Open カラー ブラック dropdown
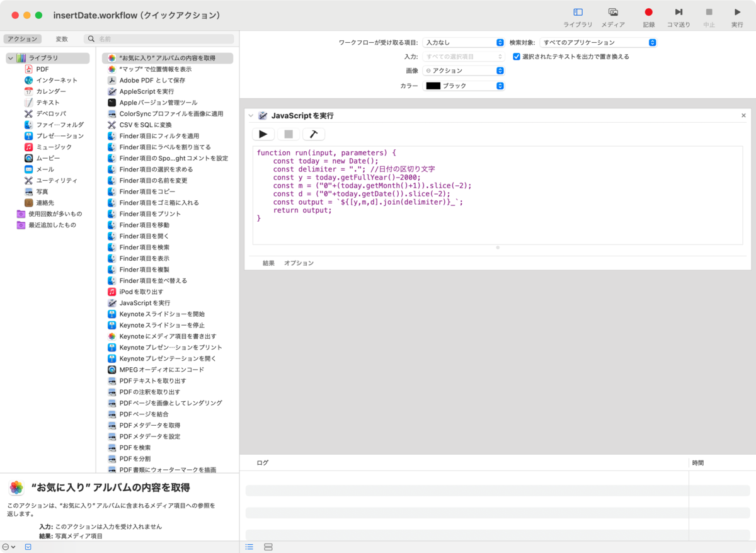 [463, 86]
